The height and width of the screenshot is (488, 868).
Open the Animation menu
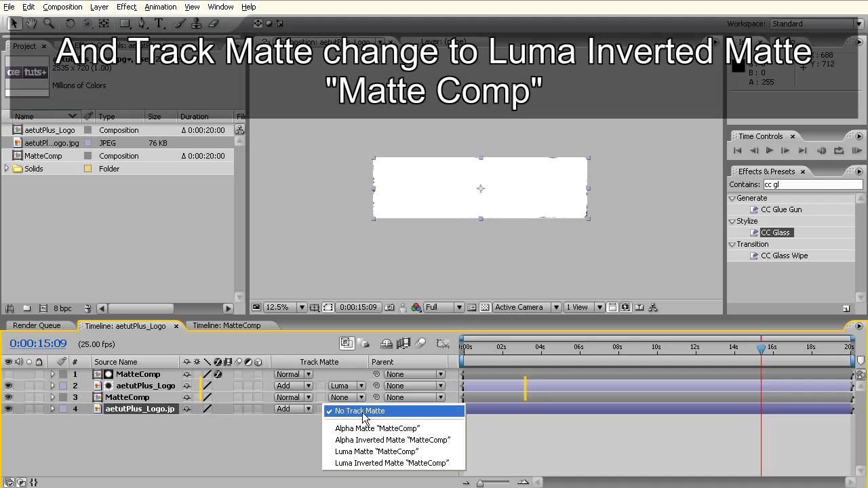tap(161, 7)
